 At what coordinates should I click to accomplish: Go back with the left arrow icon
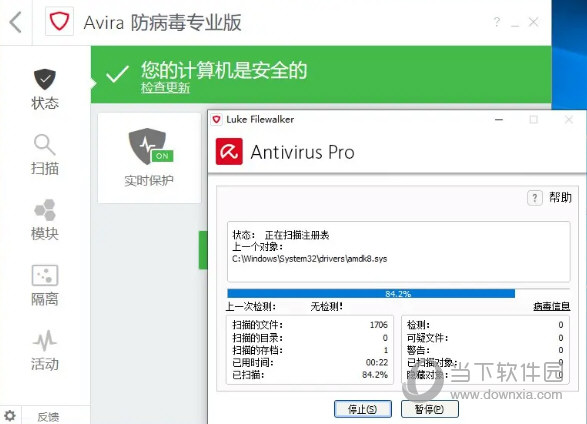tap(15, 22)
